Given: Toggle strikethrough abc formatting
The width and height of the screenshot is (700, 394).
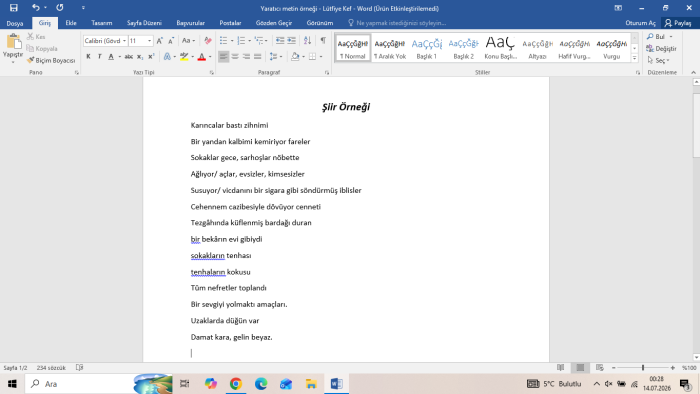Looking at the screenshot, I should [x=129, y=57].
